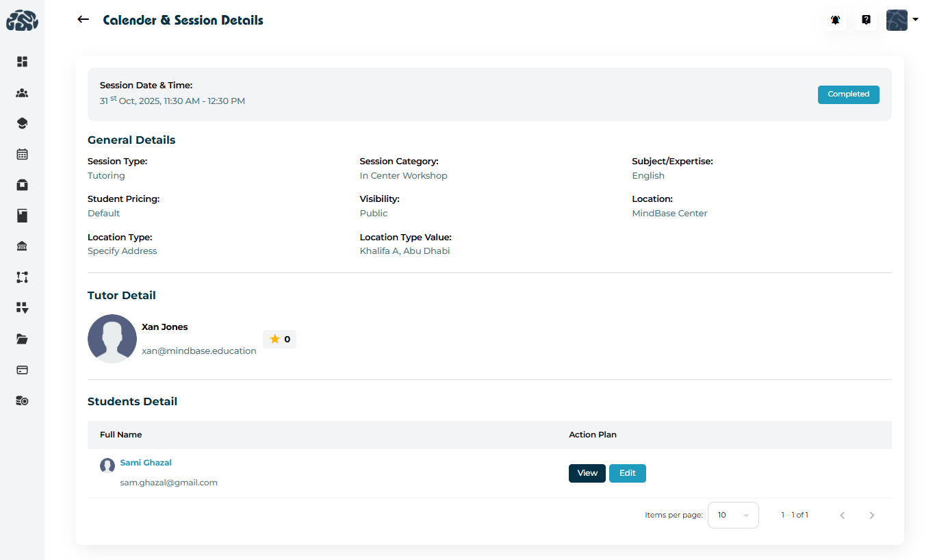View Sami Ghazal's action plan
Screen dimensions: 935x560
click(587, 473)
